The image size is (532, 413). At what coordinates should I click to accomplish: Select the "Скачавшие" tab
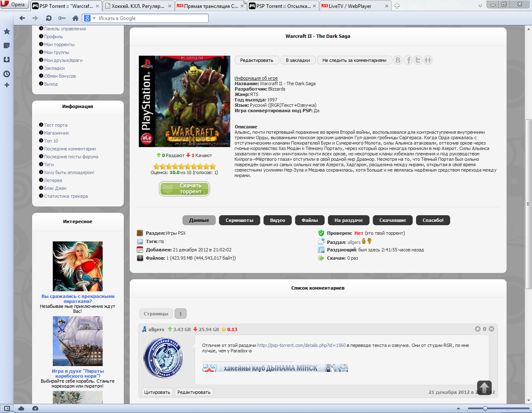(393, 220)
